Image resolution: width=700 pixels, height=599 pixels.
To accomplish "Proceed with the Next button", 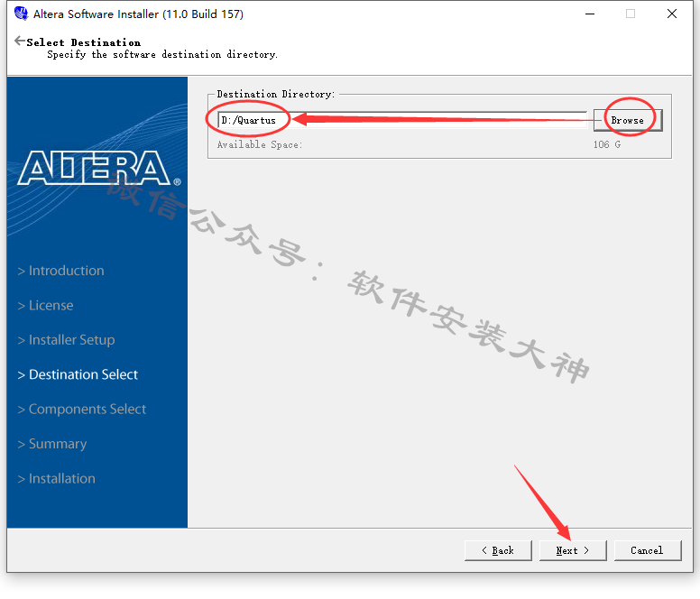I will coord(573,550).
